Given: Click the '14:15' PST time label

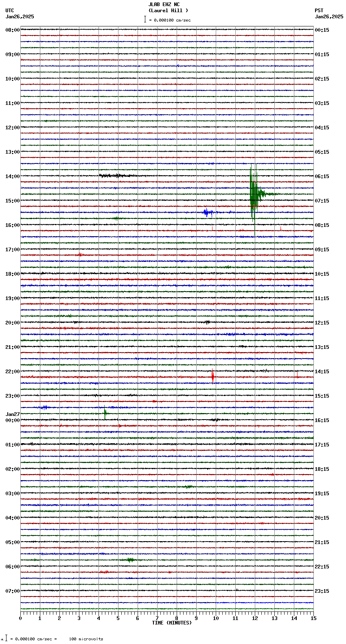Looking at the screenshot, I should (322, 372).
